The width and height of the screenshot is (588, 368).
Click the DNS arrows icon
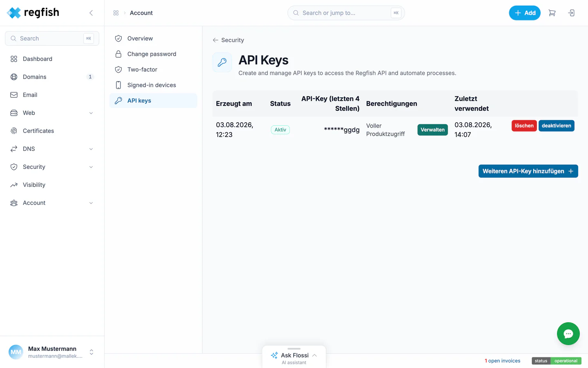14,149
